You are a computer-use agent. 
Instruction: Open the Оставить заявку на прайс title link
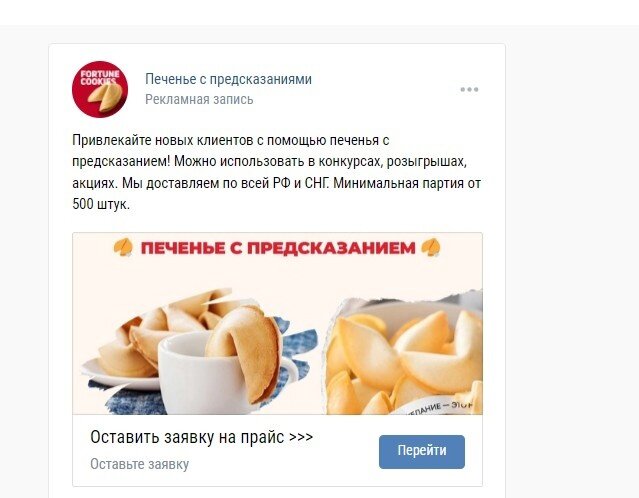[x=201, y=437]
